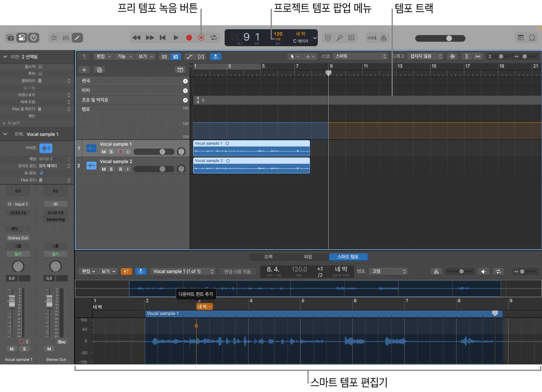Open the 겹치지 않음 drag dropdown

click(425, 56)
